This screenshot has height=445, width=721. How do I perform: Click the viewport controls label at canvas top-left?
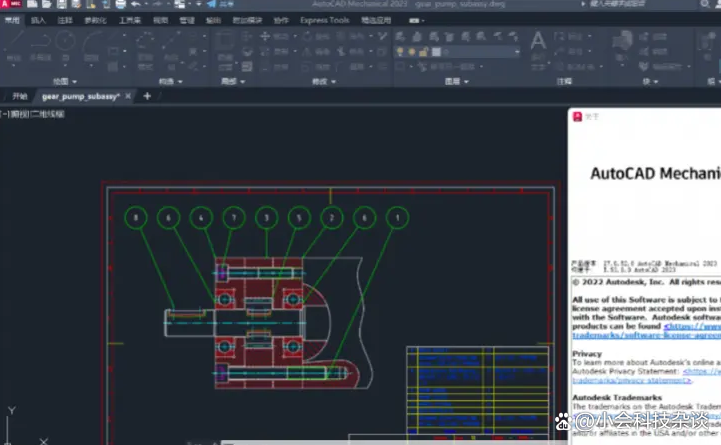coord(32,114)
